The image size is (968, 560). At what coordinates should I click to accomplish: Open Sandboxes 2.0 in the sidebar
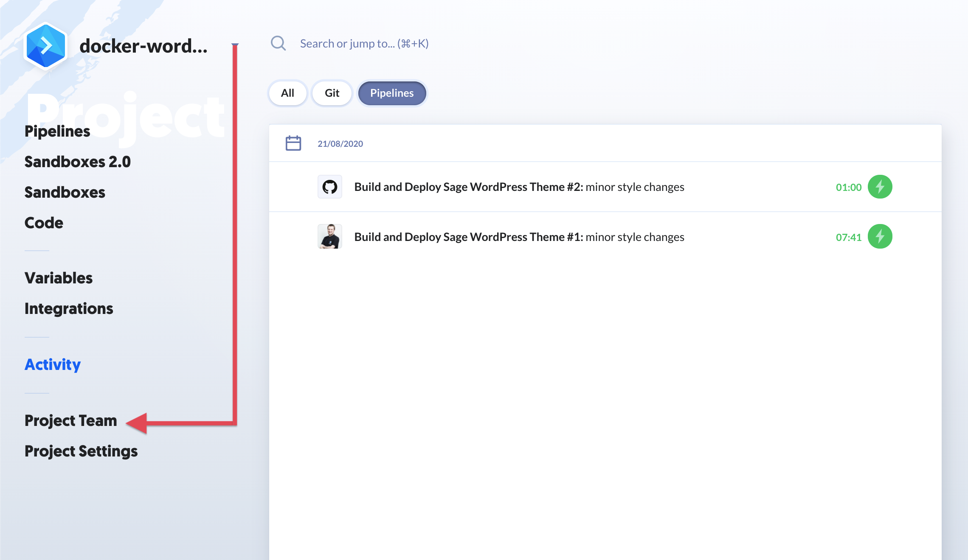(78, 162)
